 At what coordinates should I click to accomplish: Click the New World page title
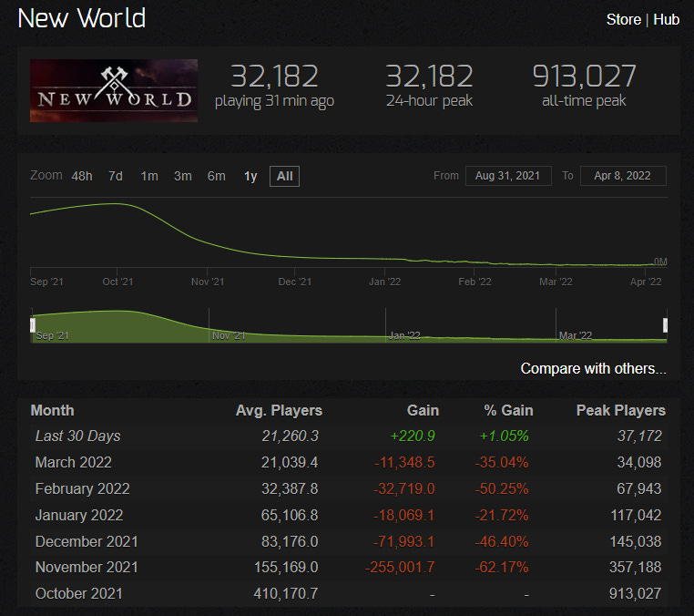82,18
